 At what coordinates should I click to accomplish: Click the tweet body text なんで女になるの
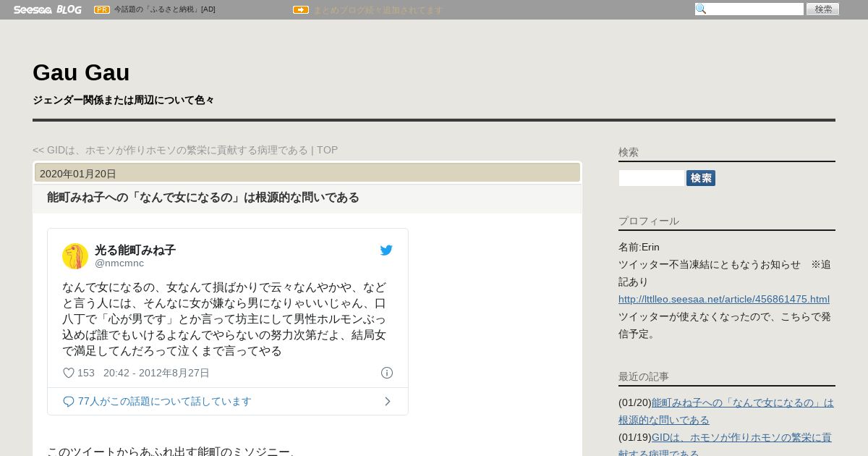(x=224, y=318)
